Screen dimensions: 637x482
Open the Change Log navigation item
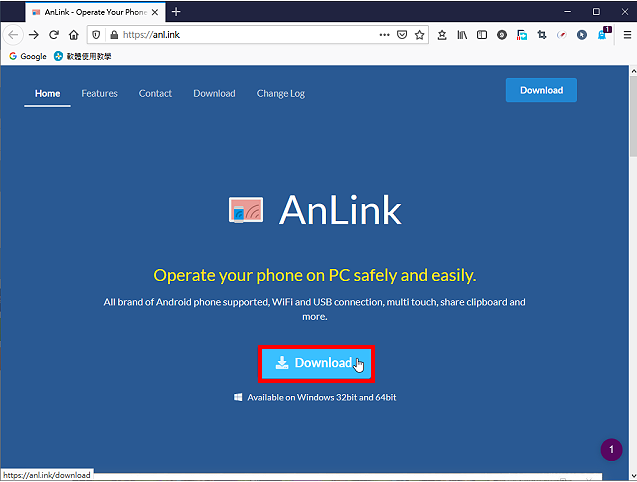[x=281, y=93]
